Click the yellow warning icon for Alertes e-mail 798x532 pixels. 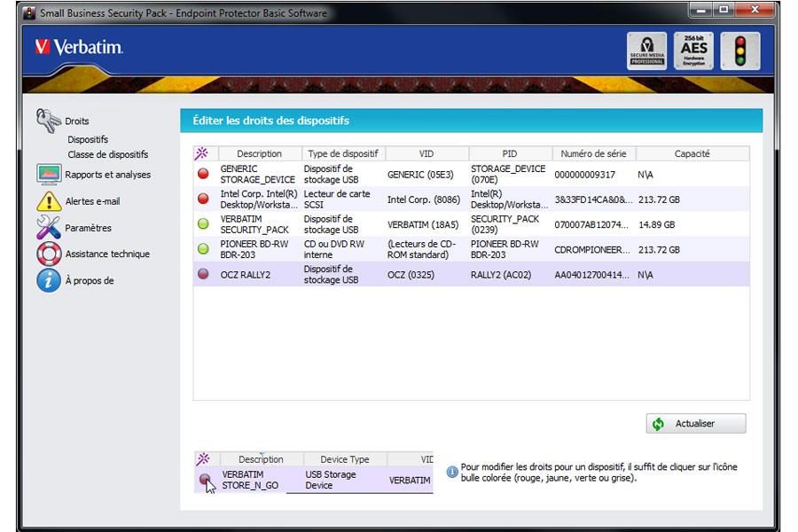49,201
